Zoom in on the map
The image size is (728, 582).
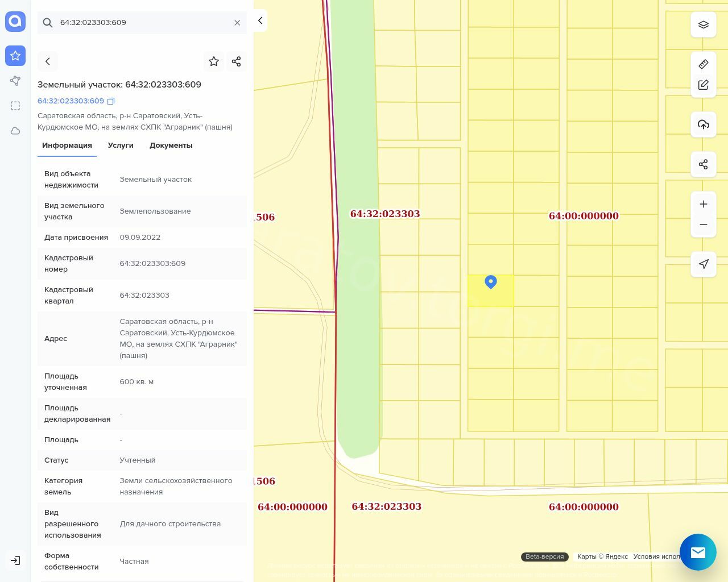[703, 204]
